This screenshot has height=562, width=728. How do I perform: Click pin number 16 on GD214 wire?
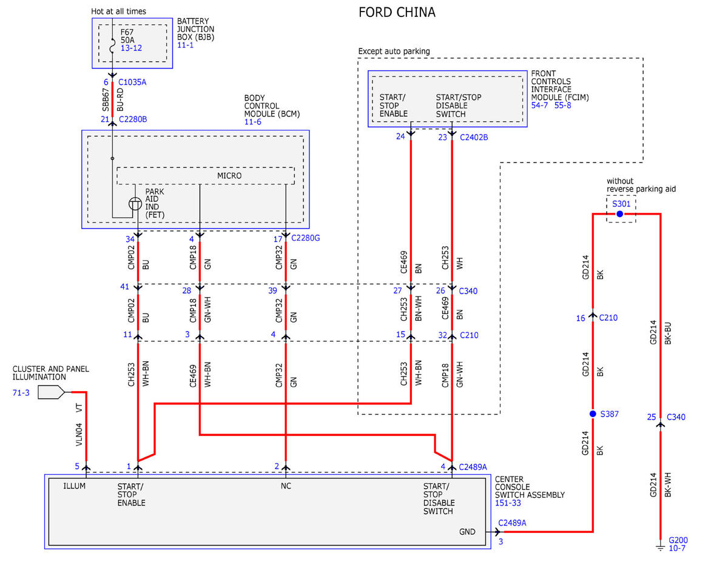click(x=581, y=317)
